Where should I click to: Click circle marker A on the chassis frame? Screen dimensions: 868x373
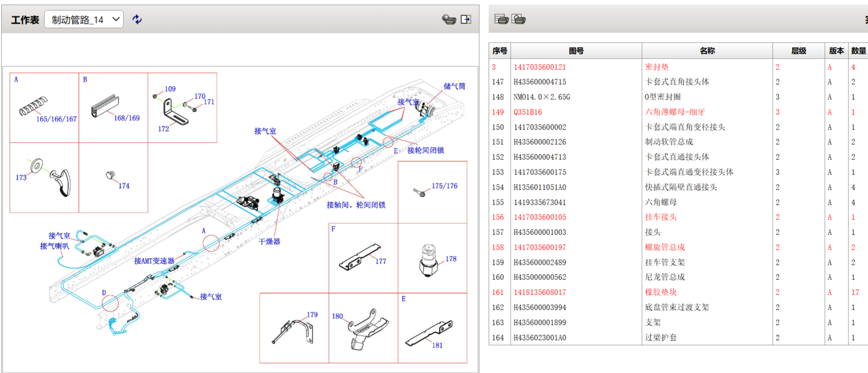pos(211,243)
